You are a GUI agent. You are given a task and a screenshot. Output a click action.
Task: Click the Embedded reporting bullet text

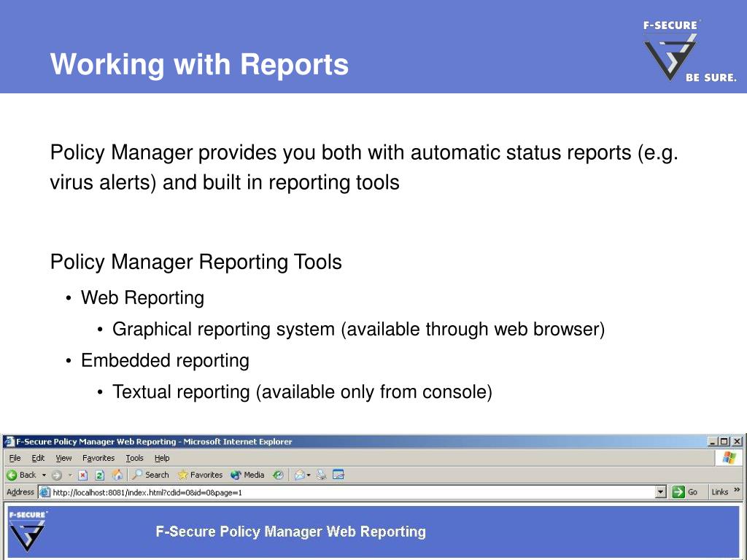tap(165, 361)
